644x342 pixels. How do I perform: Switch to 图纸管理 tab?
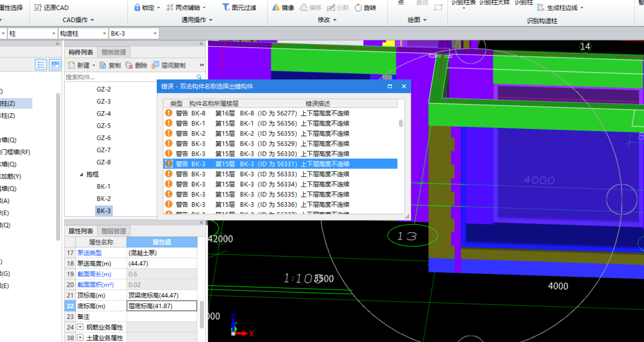tap(114, 52)
